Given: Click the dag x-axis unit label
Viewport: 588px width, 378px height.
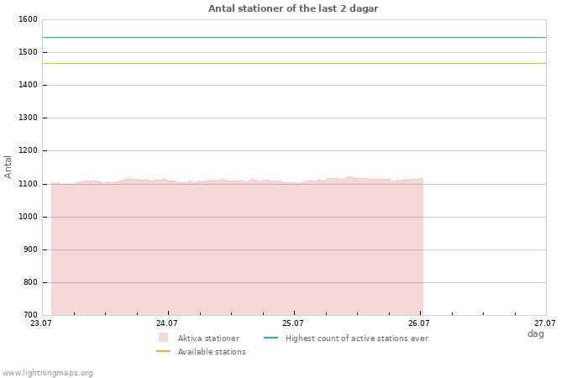Looking at the screenshot, I should click(536, 333).
